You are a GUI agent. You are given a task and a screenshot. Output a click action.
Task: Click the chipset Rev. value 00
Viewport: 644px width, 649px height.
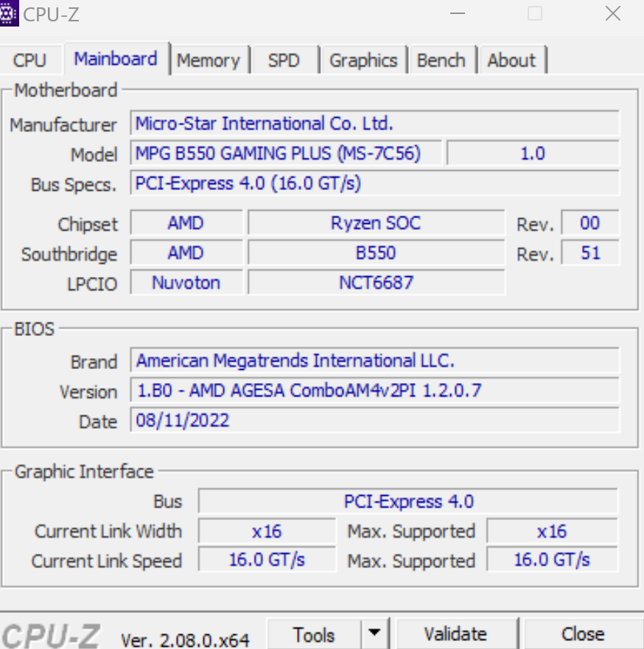(589, 223)
